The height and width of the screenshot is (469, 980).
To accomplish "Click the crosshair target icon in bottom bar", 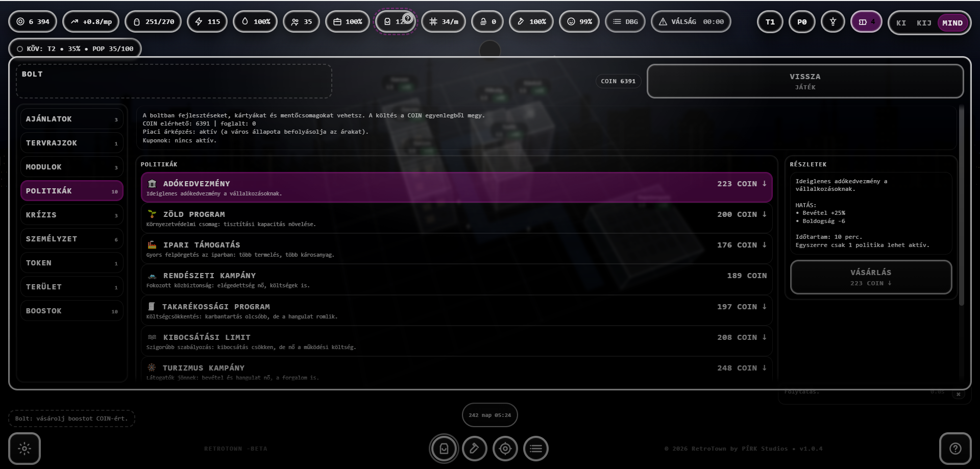I will (505, 449).
